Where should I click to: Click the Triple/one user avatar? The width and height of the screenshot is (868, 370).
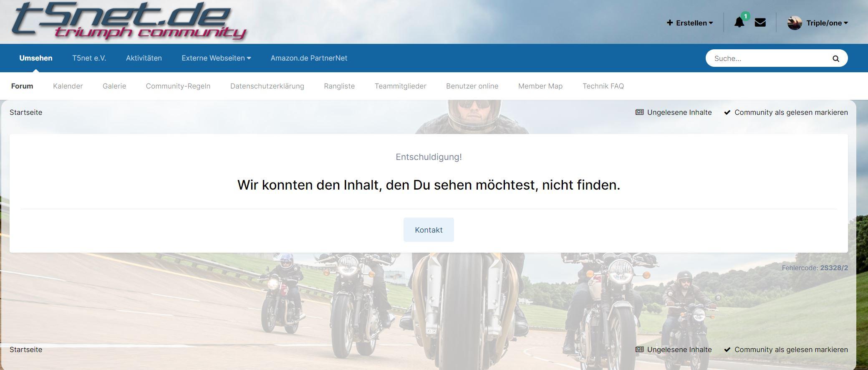coord(795,23)
